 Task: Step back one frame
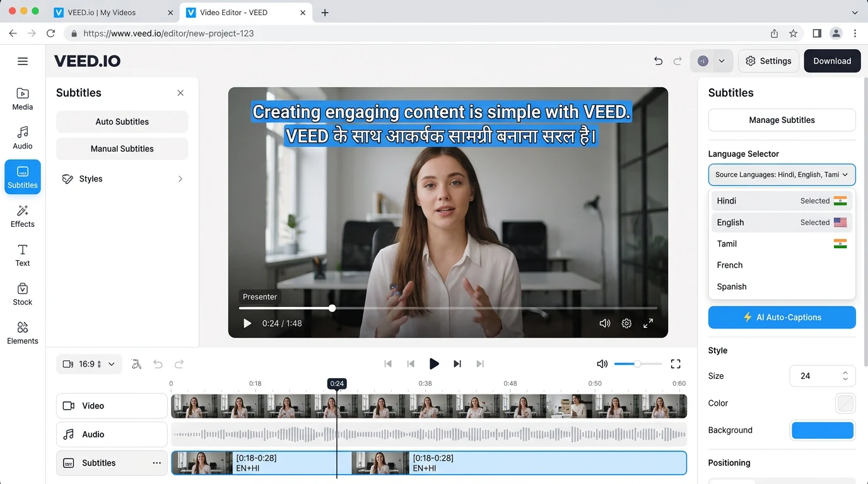click(411, 364)
